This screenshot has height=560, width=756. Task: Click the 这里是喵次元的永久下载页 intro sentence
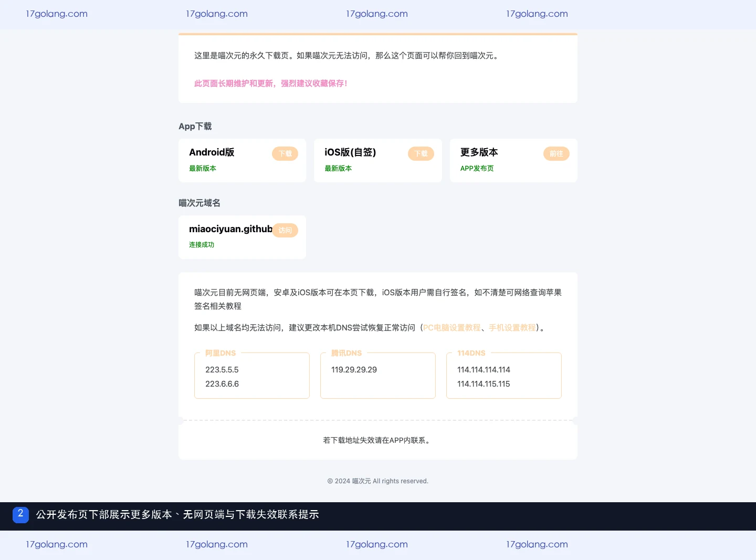coord(348,56)
